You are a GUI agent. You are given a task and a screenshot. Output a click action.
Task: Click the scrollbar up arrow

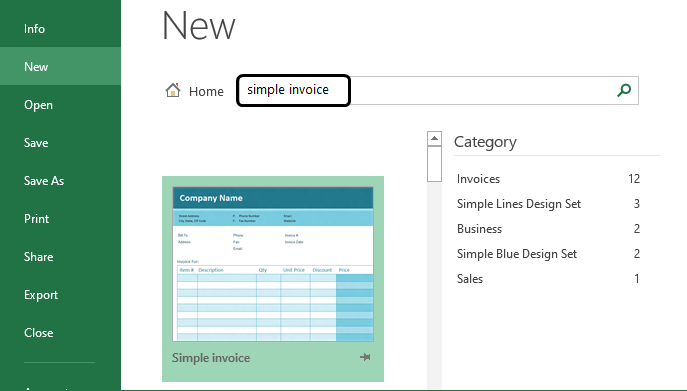(434, 139)
